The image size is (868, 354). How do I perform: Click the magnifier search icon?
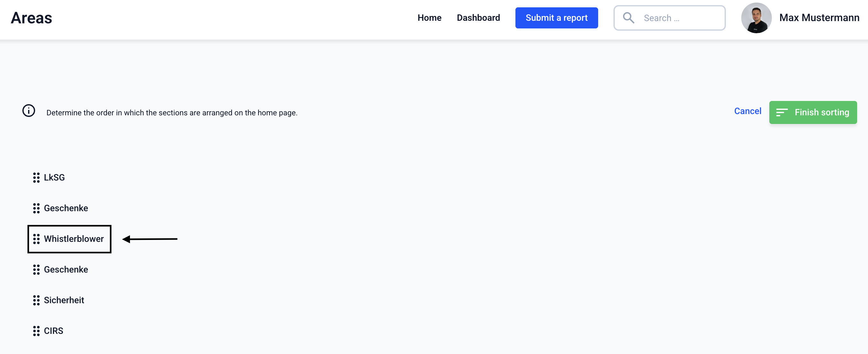(628, 18)
